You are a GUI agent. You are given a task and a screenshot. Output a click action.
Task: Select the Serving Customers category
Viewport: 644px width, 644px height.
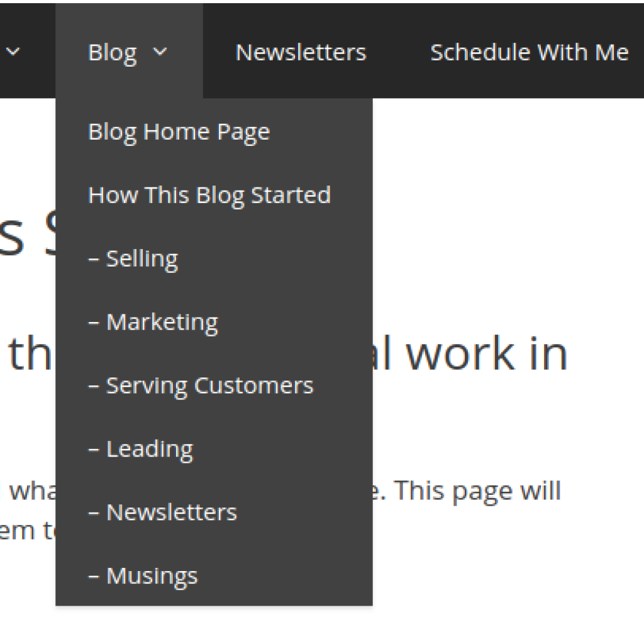tap(201, 386)
